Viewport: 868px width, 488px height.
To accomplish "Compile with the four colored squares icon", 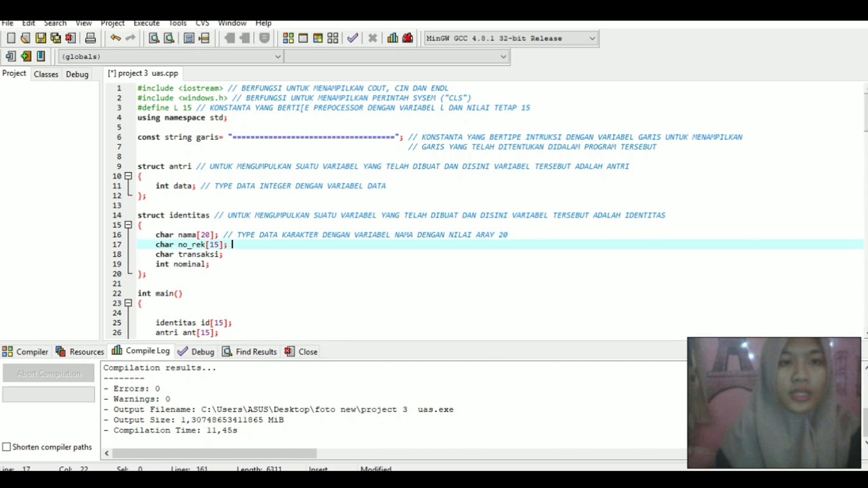I will point(288,39).
